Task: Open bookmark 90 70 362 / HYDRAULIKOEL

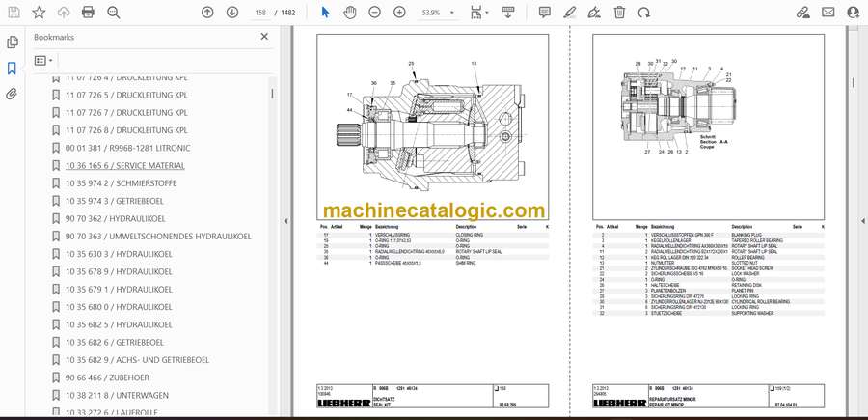Action: click(x=115, y=218)
